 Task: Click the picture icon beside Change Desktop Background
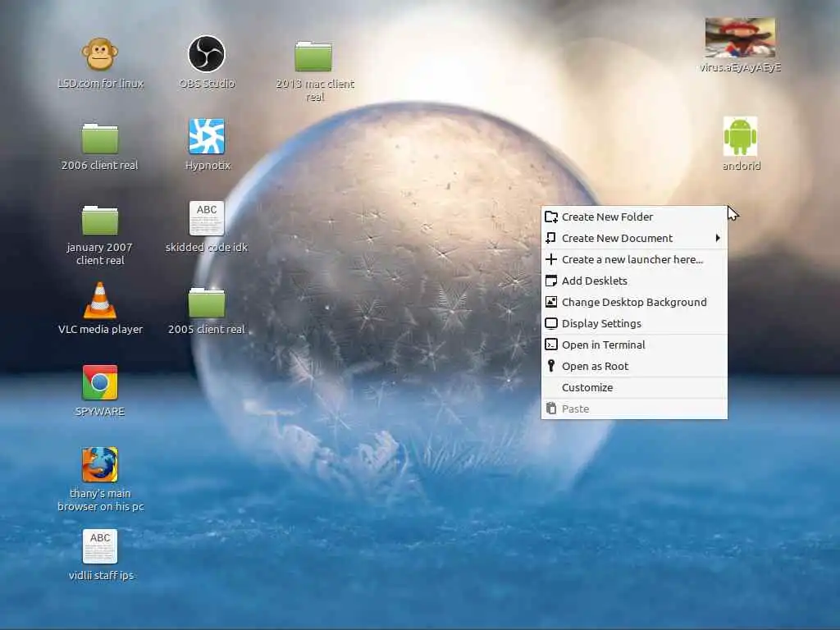coord(551,302)
